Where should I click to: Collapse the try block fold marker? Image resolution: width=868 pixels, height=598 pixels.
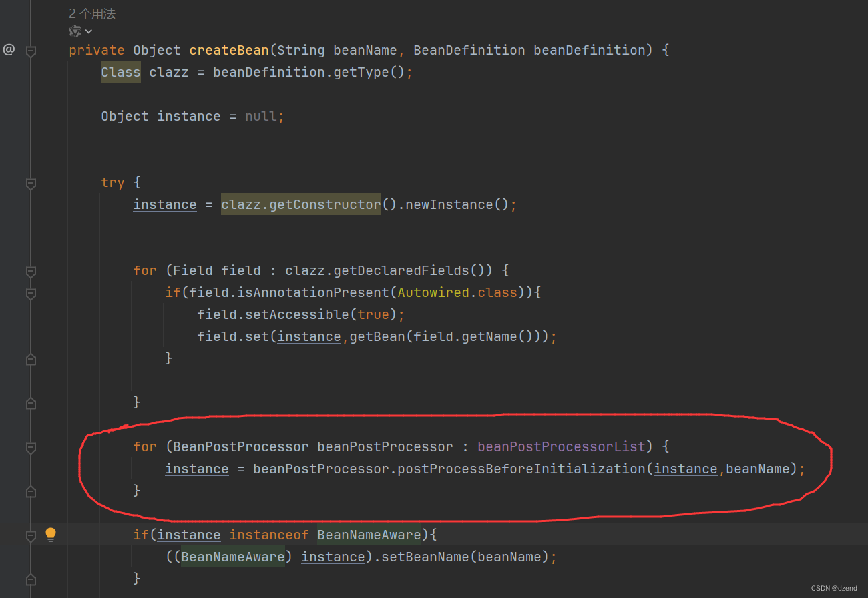click(x=31, y=183)
